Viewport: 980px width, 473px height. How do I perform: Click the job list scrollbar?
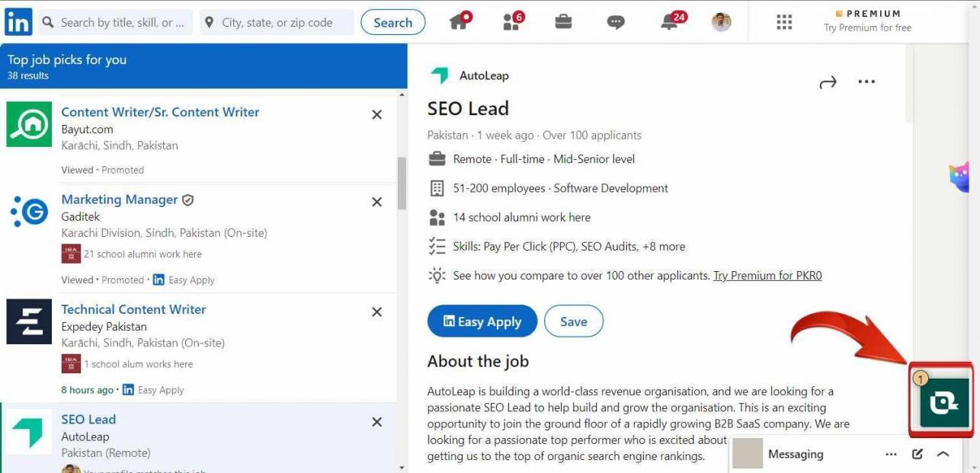coord(402,183)
